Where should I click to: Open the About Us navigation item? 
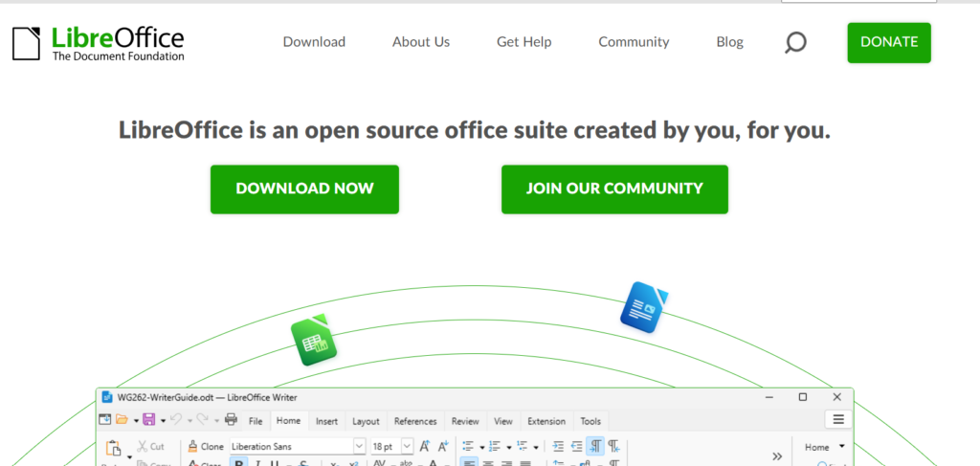coord(421,42)
